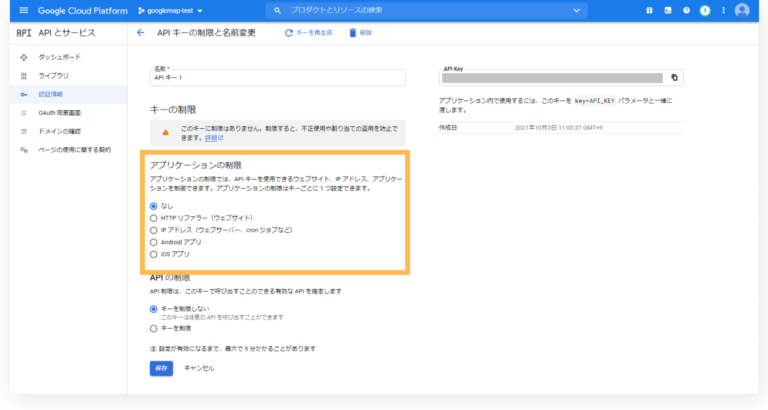Viewport: 768px width, 410px height.
Task: Open Cloud Shell from the top bar
Action: tap(667, 10)
